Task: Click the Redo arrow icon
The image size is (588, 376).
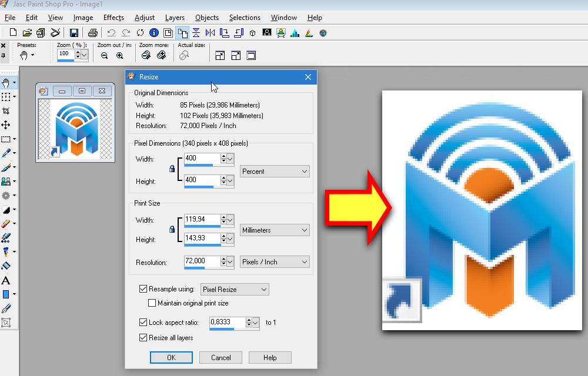Action: pyautogui.click(x=126, y=32)
